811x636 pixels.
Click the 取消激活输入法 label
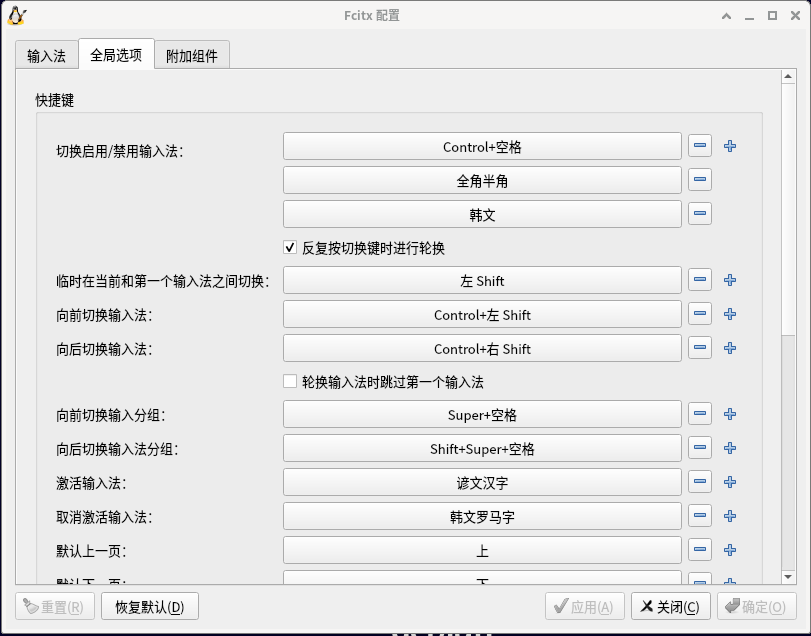coord(104,518)
